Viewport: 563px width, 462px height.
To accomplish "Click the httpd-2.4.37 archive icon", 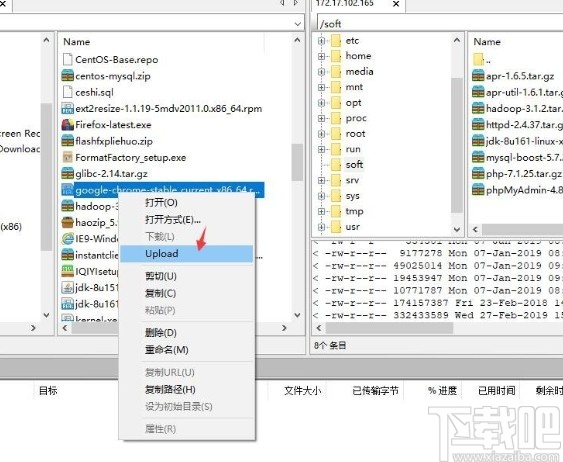I will coord(478,125).
